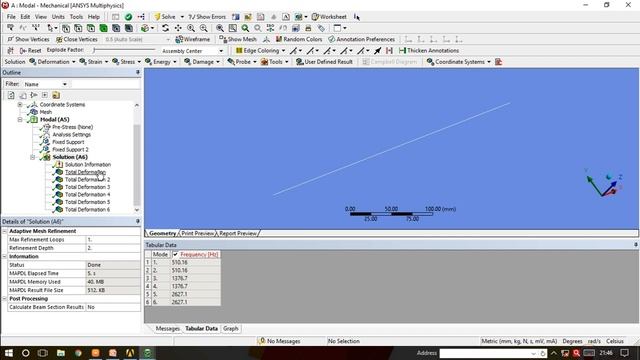Viewport: 640px width, 360px height.
Task: Click the green checkmark toolbar icon
Action: 128,17
